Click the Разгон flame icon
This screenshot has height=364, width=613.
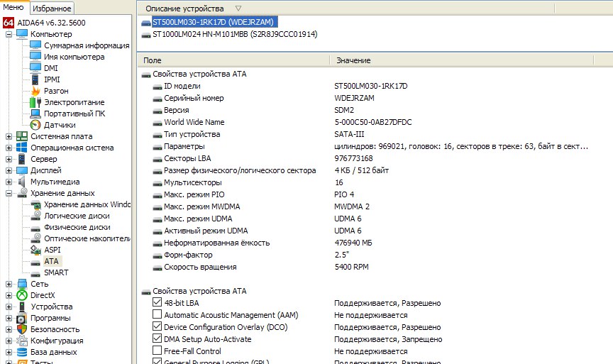(x=35, y=91)
